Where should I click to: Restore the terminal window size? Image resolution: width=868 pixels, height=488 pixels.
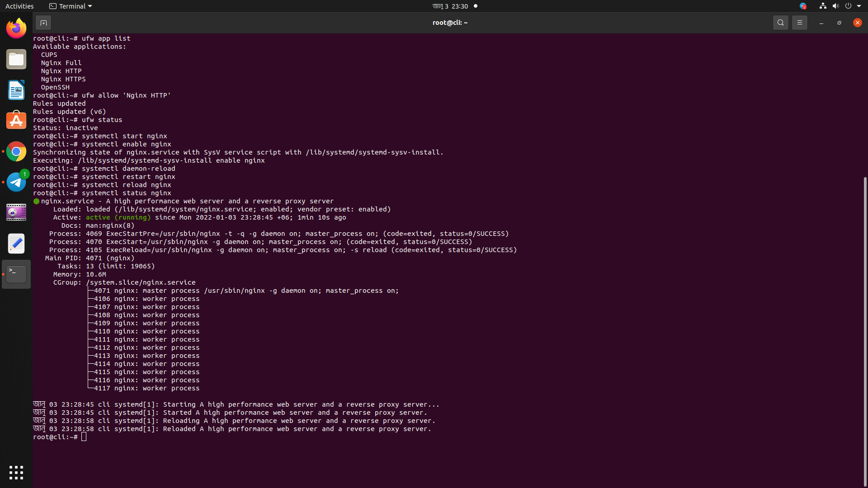[x=840, y=23]
